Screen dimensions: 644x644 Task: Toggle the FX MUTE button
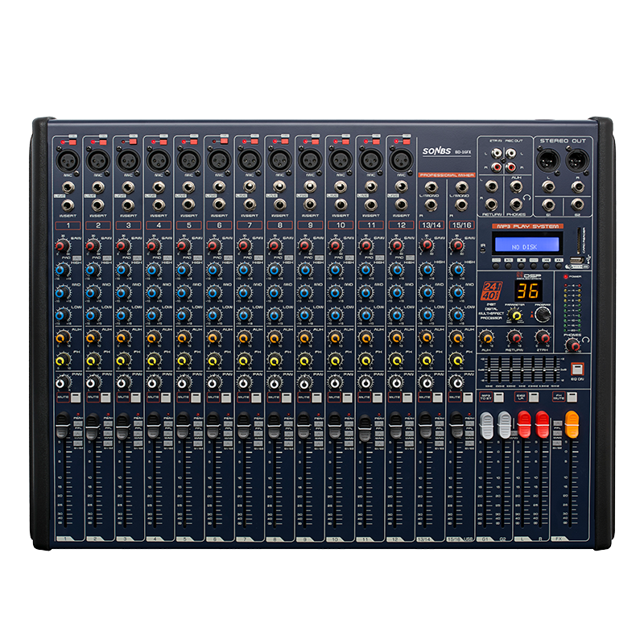click(x=572, y=398)
